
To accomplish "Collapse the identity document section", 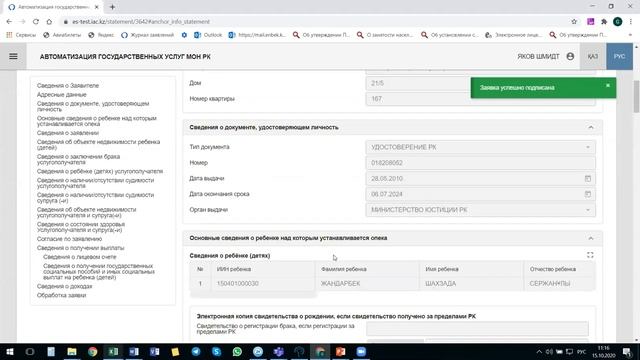I will 591,127.
